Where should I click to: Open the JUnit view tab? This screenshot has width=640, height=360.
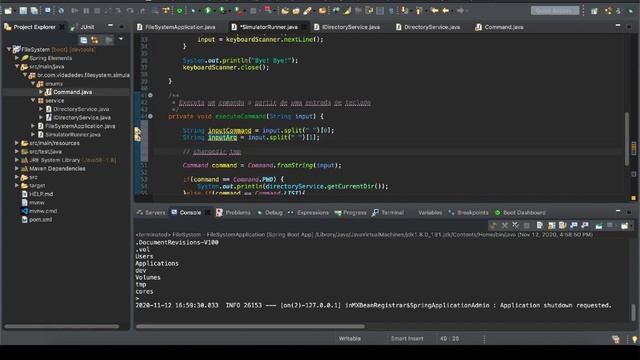coord(83,27)
